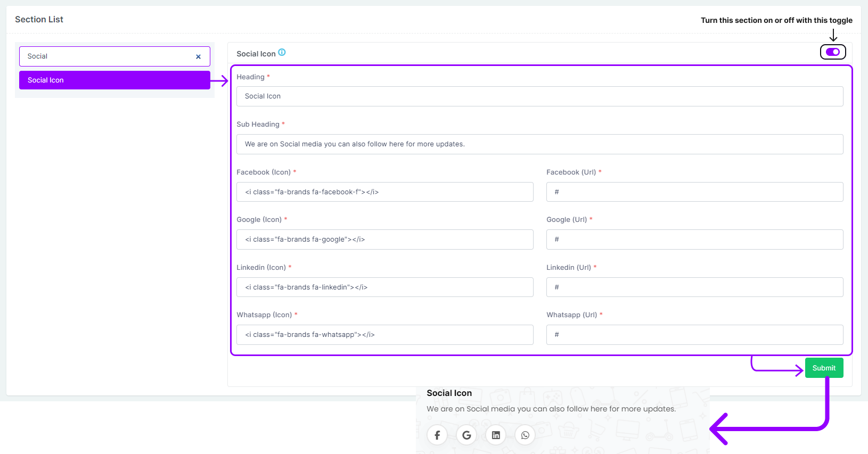Image resolution: width=868 pixels, height=454 pixels.
Task: Click the Google (Url) input field
Action: point(694,240)
